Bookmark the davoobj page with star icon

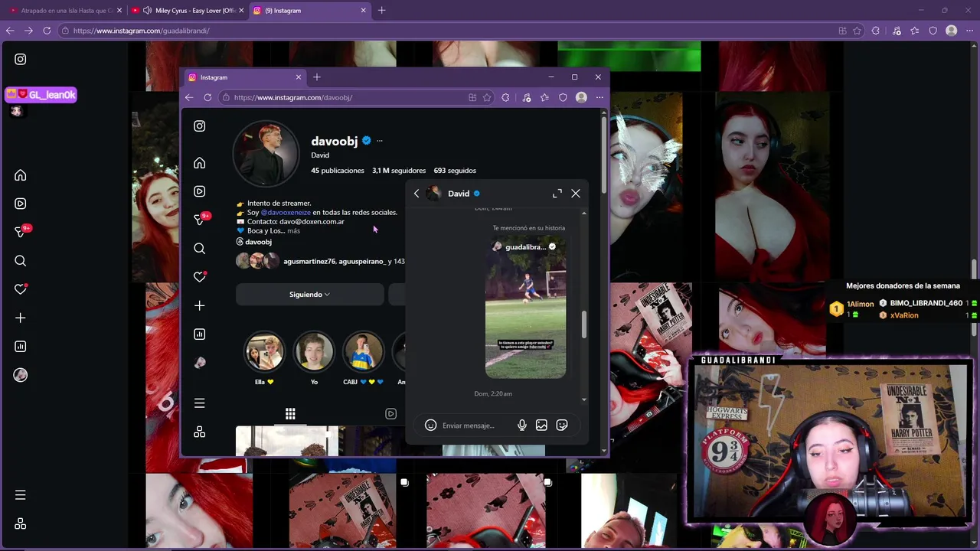click(x=487, y=97)
